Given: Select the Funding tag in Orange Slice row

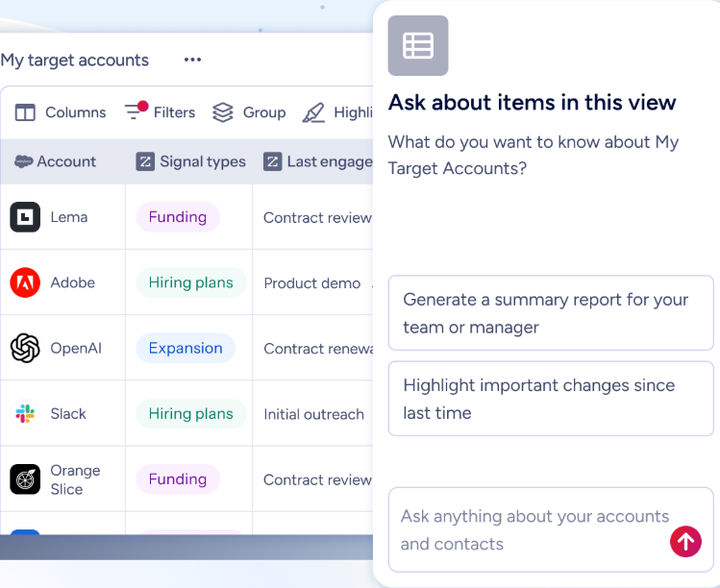Looking at the screenshot, I should (x=178, y=479).
